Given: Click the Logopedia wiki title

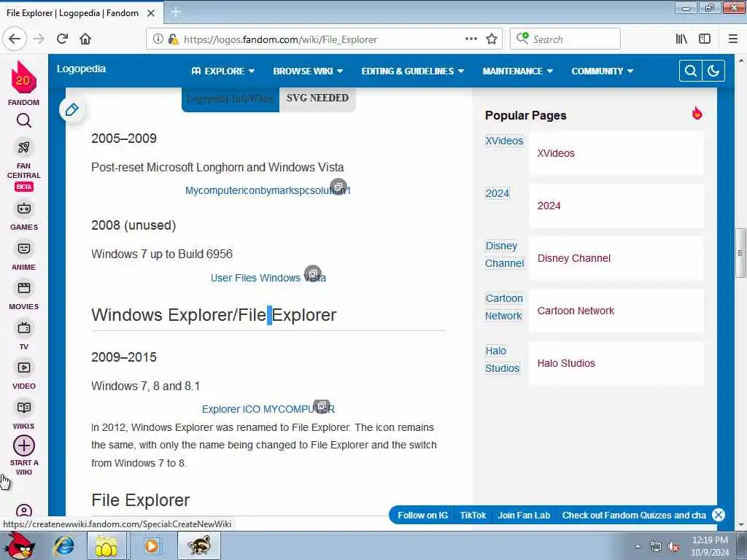Looking at the screenshot, I should click(81, 69).
